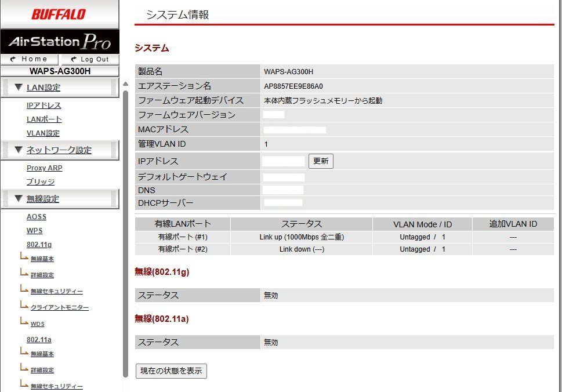The width and height of the screenshot is (562, 392).
Task: Open the Proxy ARP settings link
Action: [45, 168]
